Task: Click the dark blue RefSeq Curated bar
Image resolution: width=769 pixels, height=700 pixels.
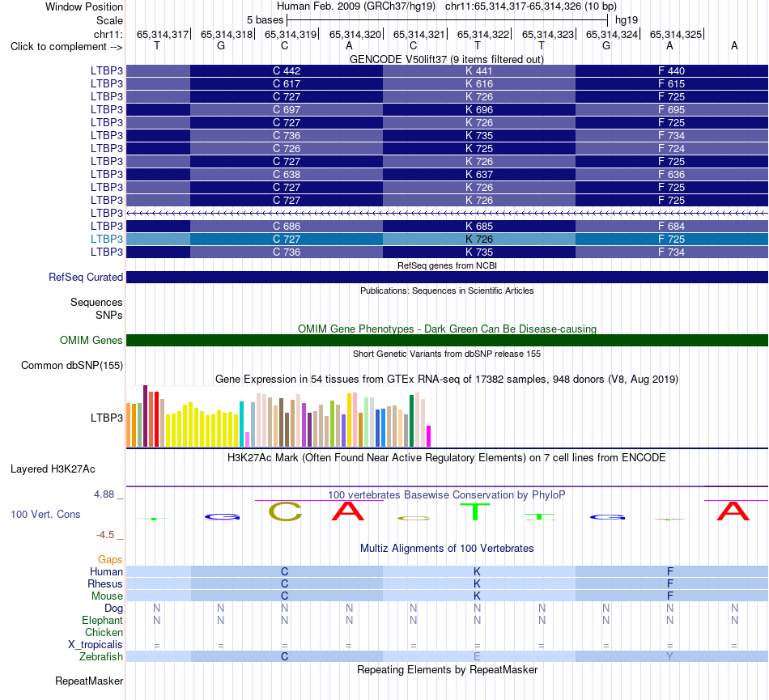Action: click(x=447, y=277)
